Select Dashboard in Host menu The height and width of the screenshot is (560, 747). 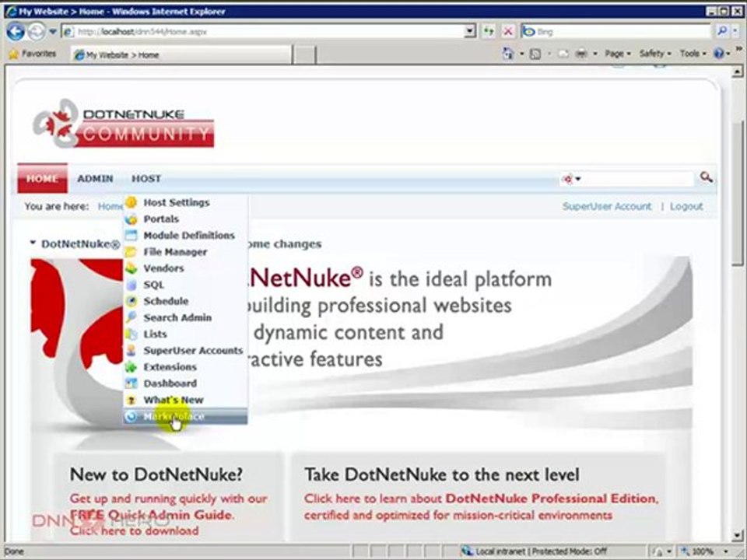[185, 383]
